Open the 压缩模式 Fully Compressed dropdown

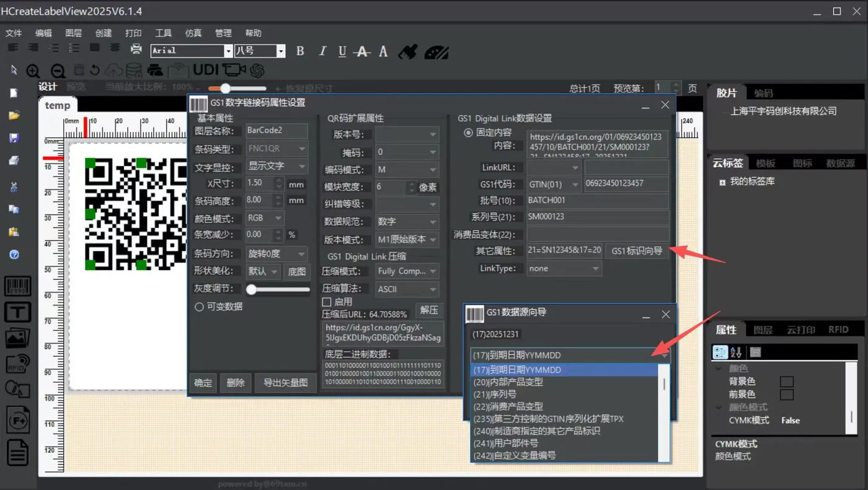coord(407,271)
